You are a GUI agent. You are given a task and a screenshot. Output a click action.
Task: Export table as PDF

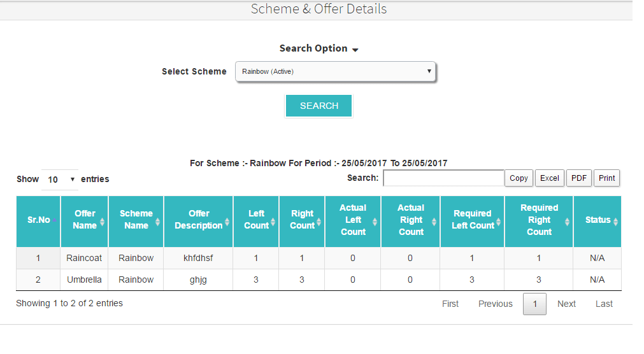point(578,178)
